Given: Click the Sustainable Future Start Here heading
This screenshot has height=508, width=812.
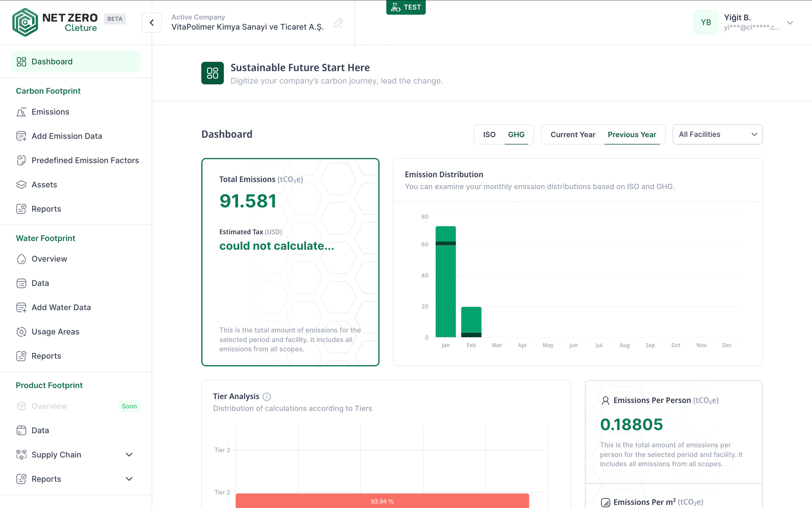Looking at the screenshot, I should 300,67.
